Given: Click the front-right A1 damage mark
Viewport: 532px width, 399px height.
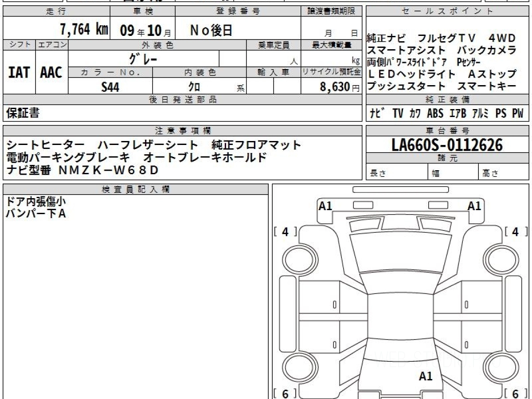Looking at the screenshot, I should tap(474, 206).
